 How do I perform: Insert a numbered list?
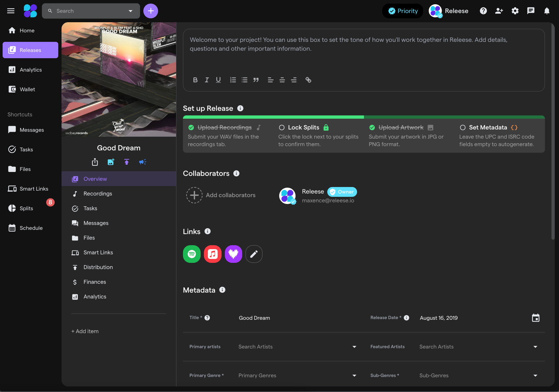(233, 80)
